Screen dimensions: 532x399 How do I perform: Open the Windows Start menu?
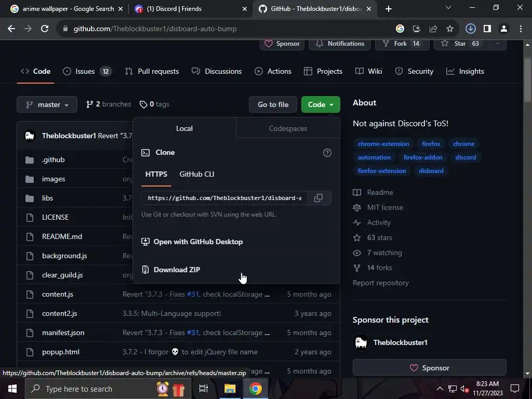click(x=12, y=389)
